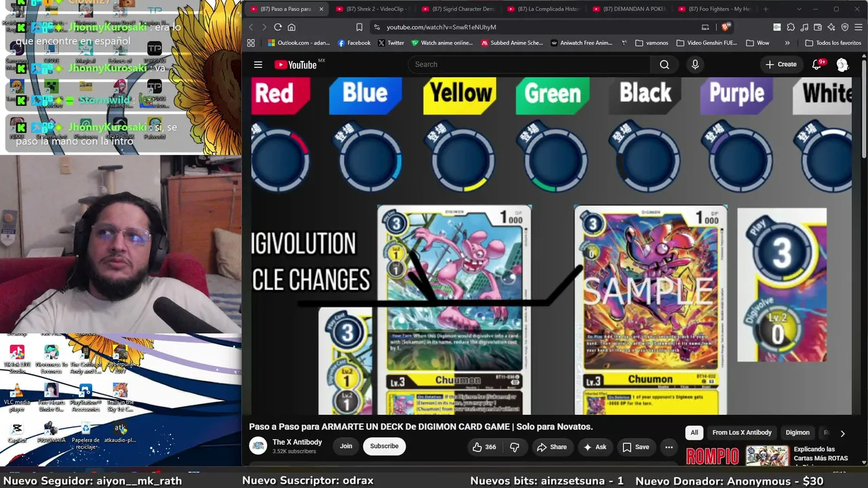Open the YouTube hamburger guide menu
Image resolution: width=868 pixels, height=488 pixels.
coord(258,64)
